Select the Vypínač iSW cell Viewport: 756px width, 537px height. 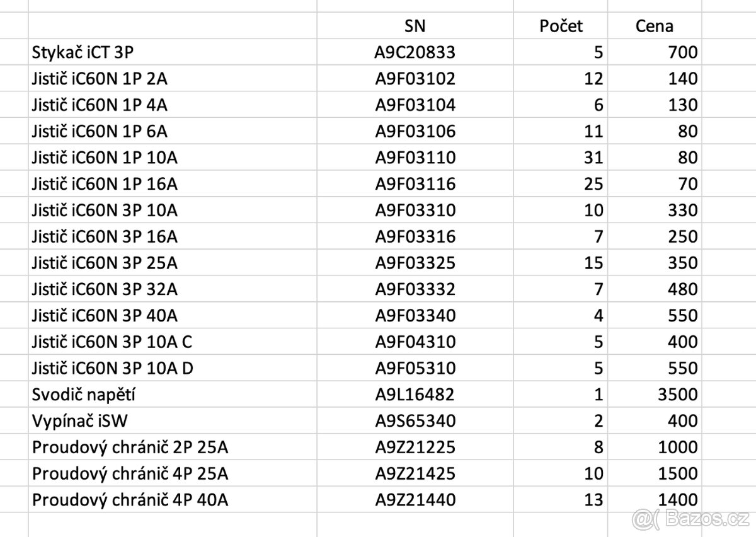click(79, 421)
